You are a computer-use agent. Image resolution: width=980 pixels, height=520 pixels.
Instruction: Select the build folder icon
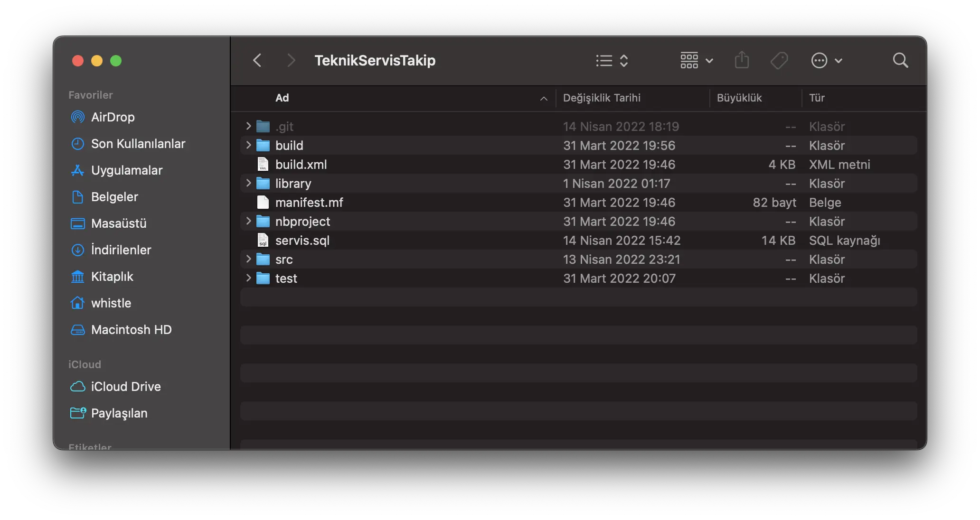click(263, 145)
